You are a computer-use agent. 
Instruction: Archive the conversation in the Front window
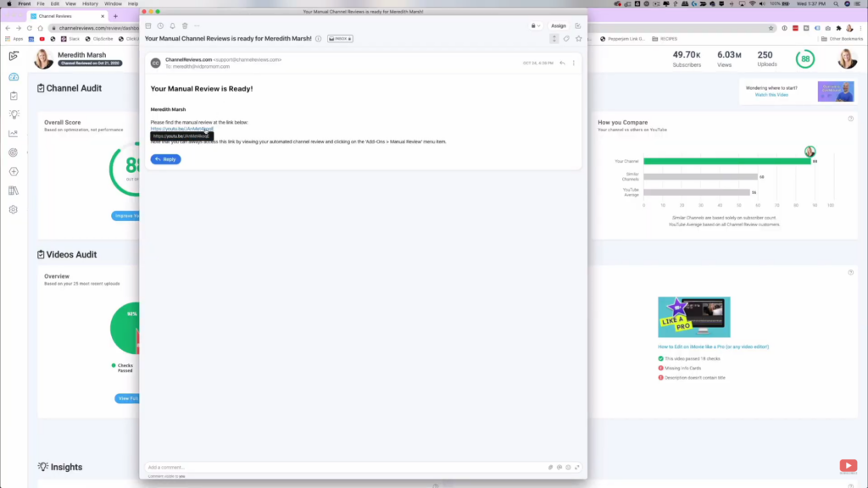coord(148,26)
